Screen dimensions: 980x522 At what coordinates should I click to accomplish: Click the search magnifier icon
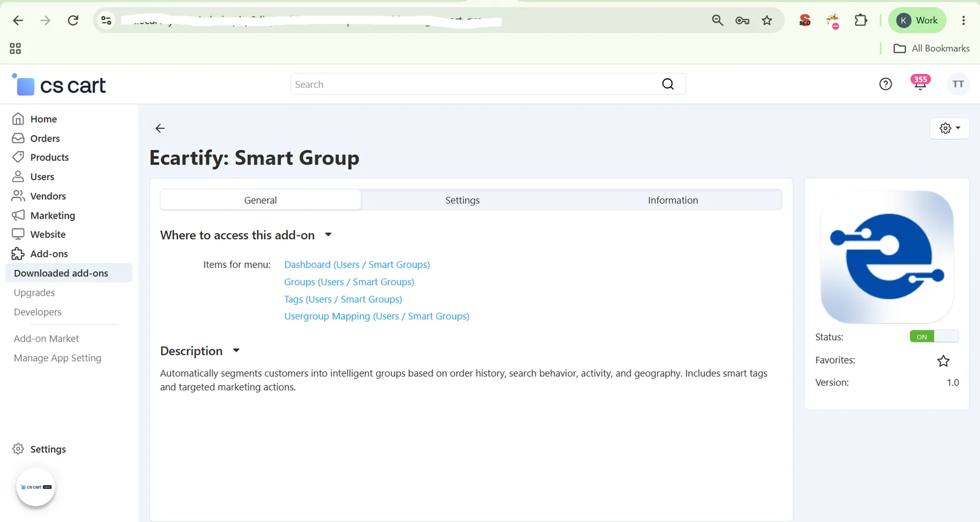point(668,84)
